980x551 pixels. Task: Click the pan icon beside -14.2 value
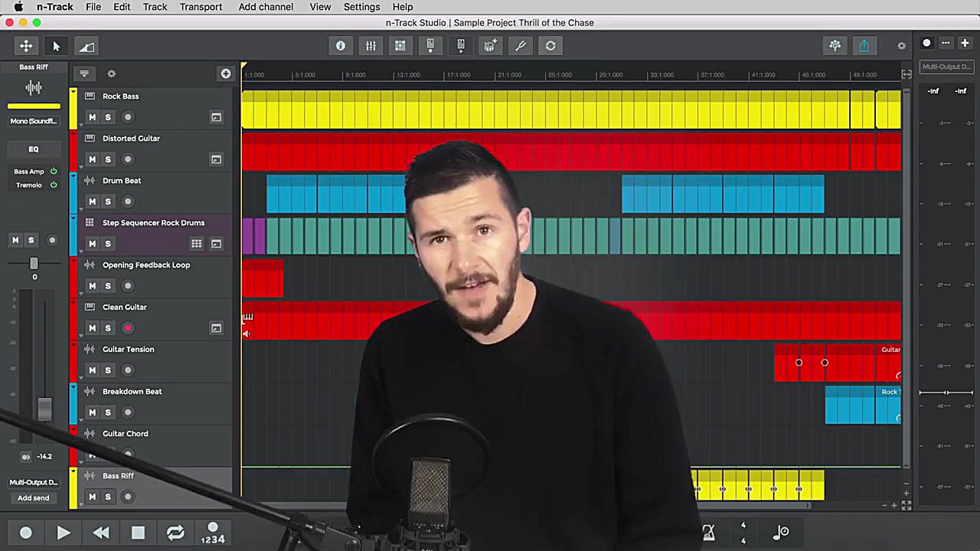click(x=26, y=457)
